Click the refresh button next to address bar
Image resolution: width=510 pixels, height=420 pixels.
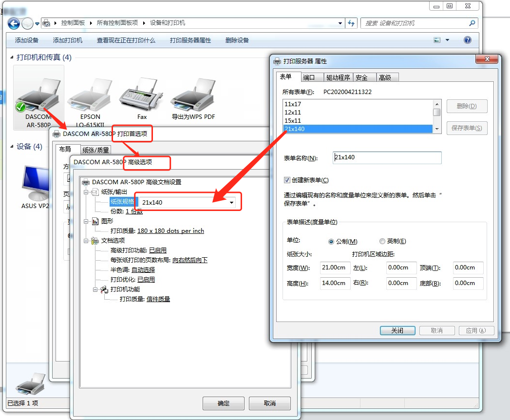(x=351, y=23)
